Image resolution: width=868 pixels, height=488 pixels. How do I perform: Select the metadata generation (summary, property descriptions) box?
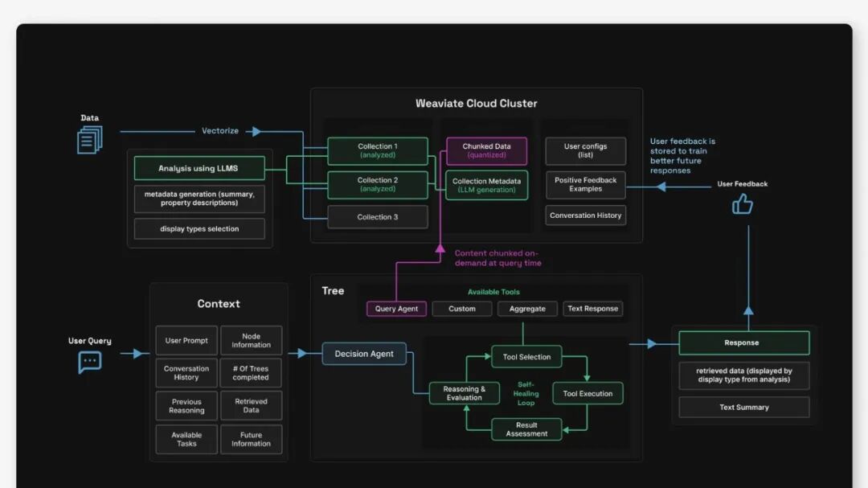(x=199, y=199)
